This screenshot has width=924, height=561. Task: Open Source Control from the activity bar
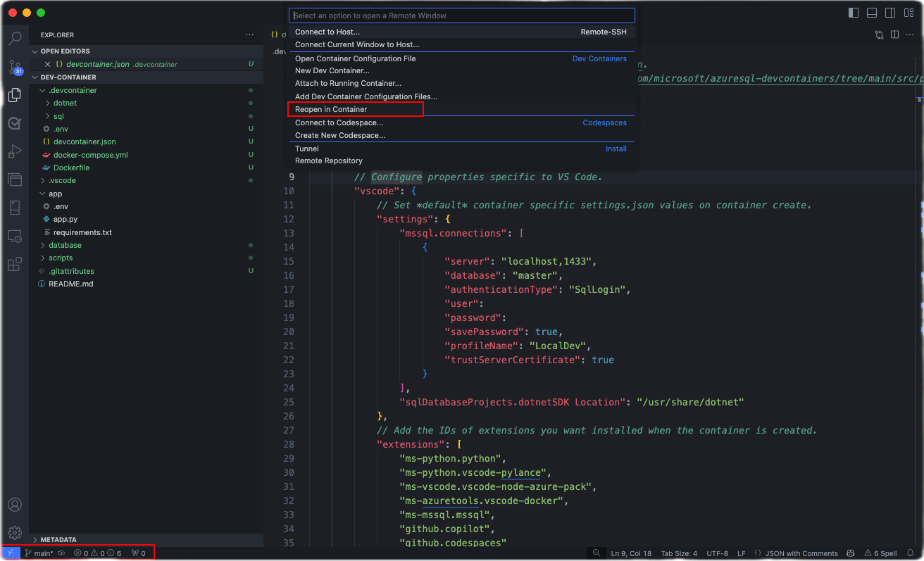pos(15,65)
